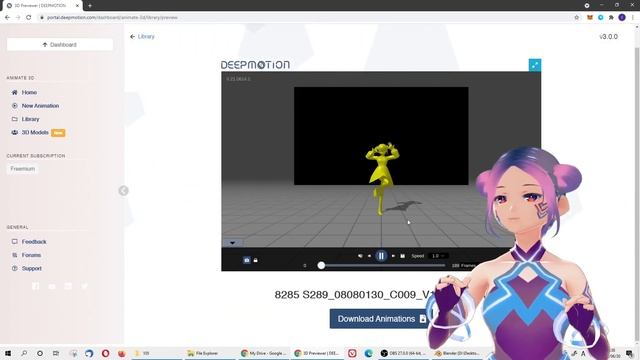
Task: Expand the dropdown arrow at viewport corner
Action: tap(233, 243)
